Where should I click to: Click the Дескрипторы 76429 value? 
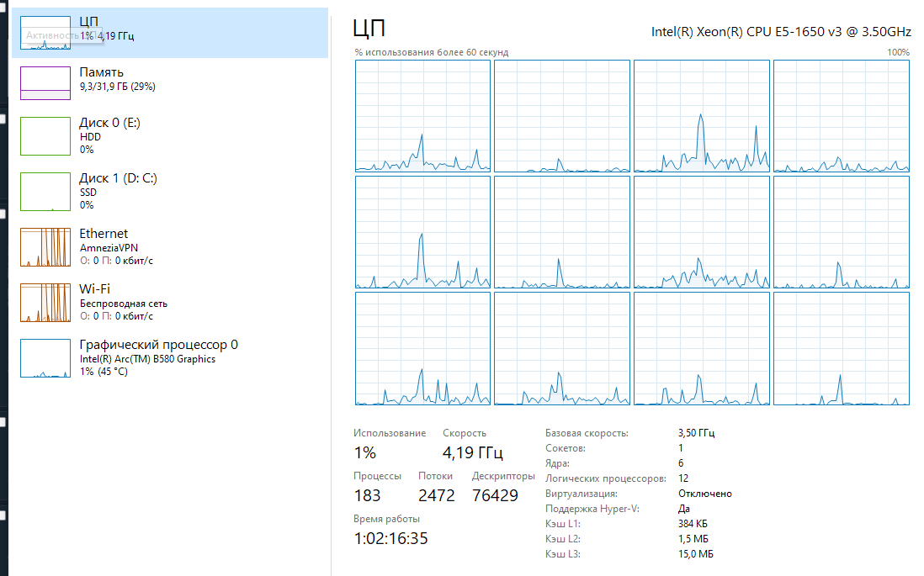coord(495,495)
